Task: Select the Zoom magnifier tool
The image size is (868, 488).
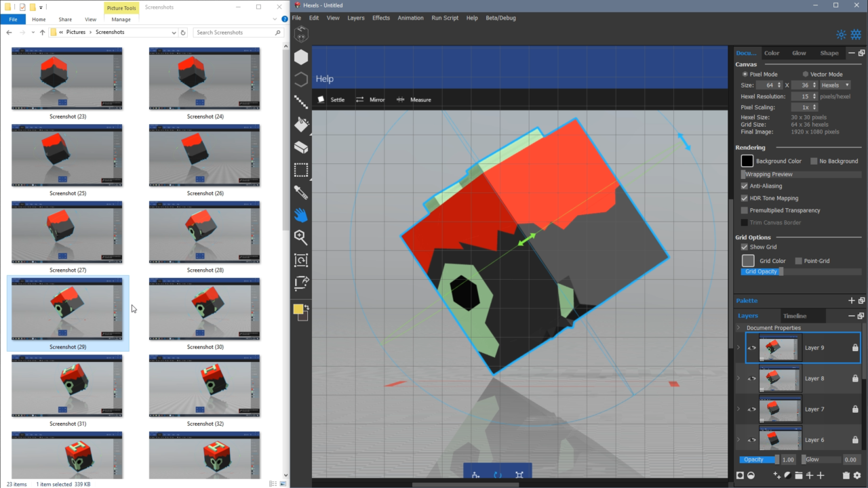Action: point(301,237)
